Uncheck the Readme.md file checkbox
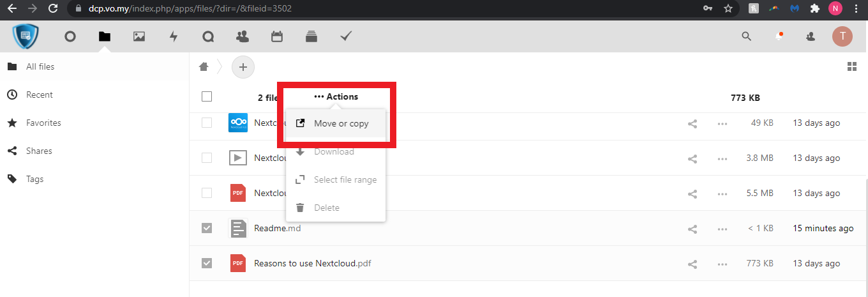868x297 pixels. (207, 228)
